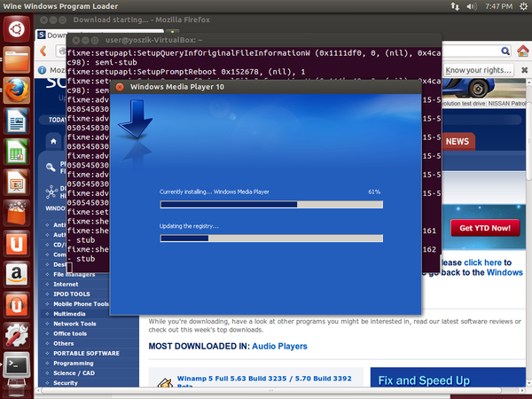Open the Amazon launcher icon
This screenshot has height=399, width=532.
[x=16, y=274]
